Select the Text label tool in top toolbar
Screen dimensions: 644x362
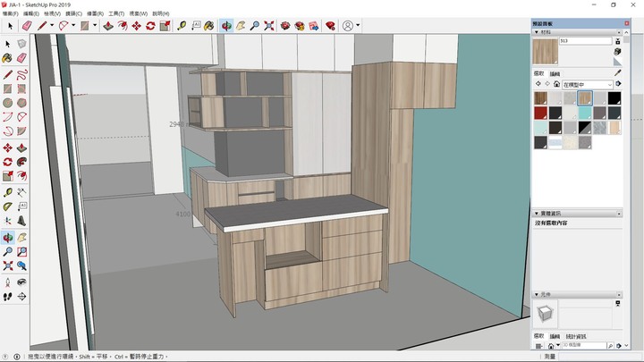(x=196, y=26)
